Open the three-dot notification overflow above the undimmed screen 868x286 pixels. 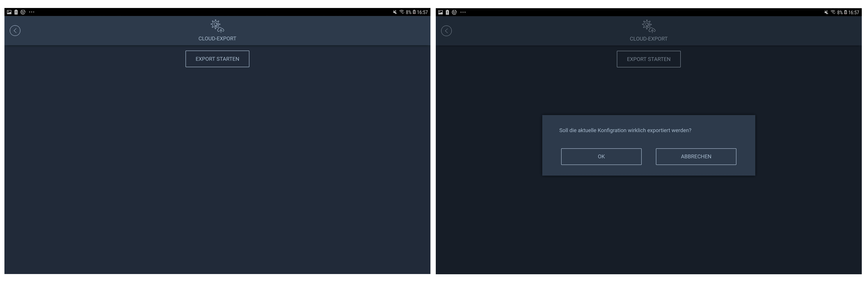32,12
